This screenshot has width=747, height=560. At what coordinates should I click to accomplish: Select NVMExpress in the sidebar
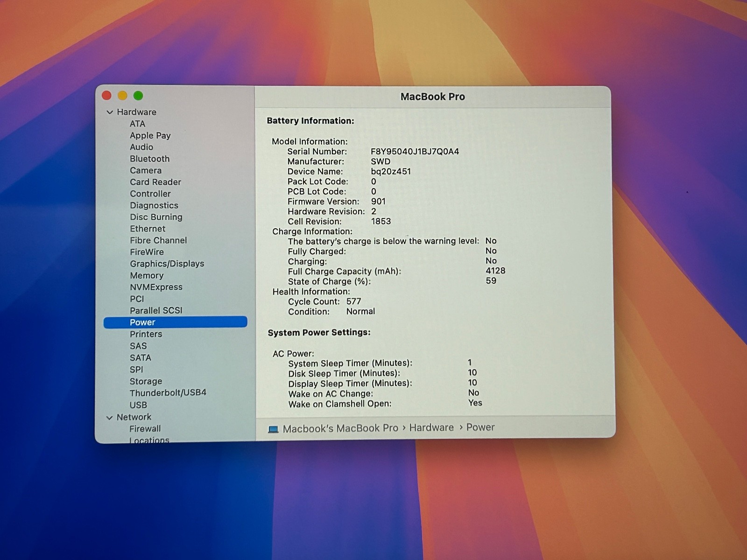156,287
